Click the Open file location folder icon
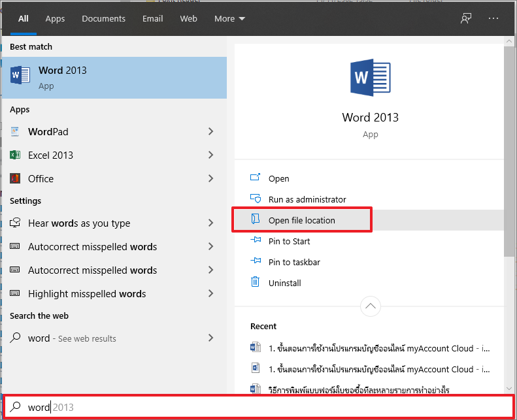Image resolution: width=517 pixels, height=420 pixels. (255, 219)
